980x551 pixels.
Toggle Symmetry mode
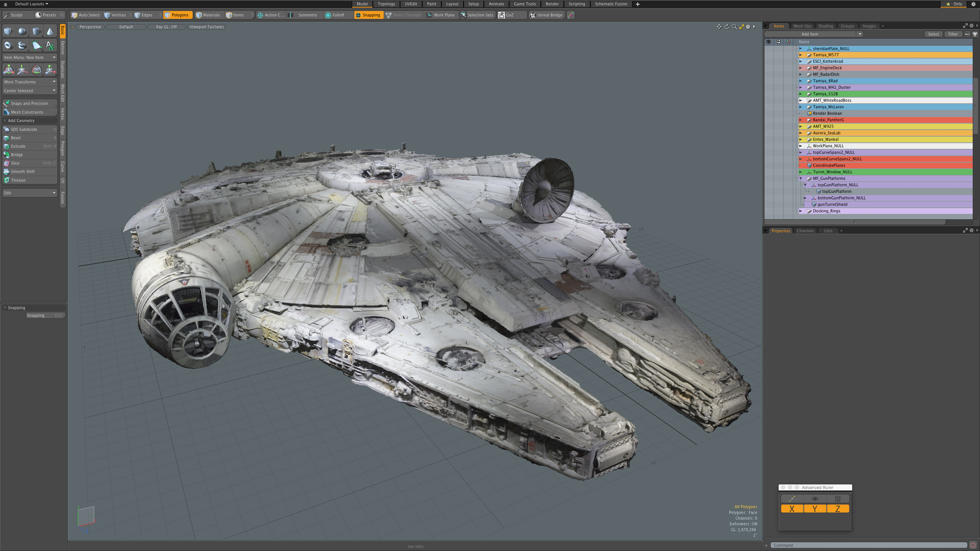click(x=304, y=15)
